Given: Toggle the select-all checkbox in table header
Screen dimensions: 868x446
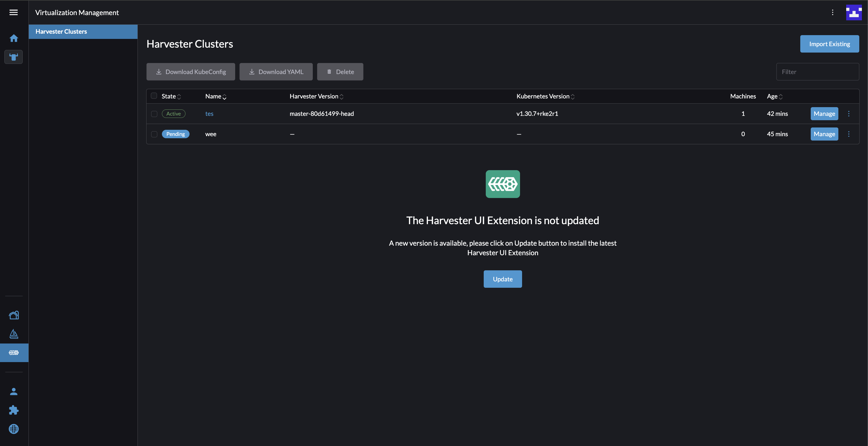Looking at the screenshot, I should pos(154,96).
